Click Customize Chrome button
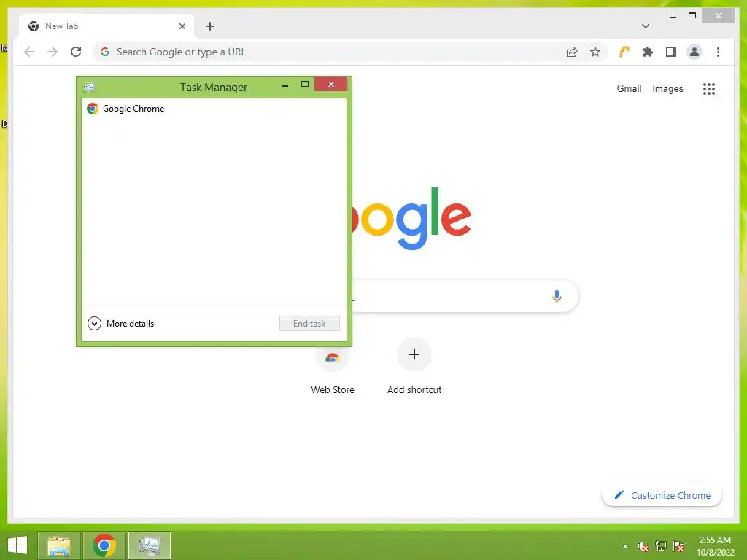This screenshot has width=747, height=560. (x=662, y=495)
